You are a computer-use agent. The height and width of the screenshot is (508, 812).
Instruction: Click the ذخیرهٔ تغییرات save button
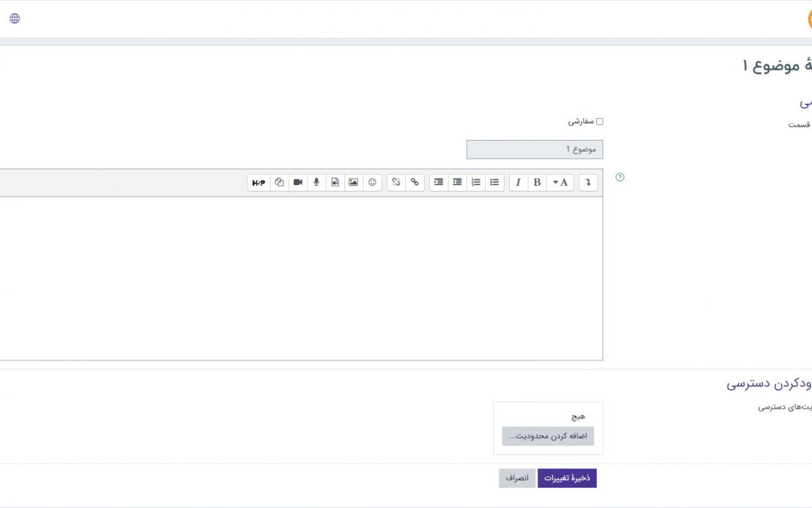coord(567,479)
